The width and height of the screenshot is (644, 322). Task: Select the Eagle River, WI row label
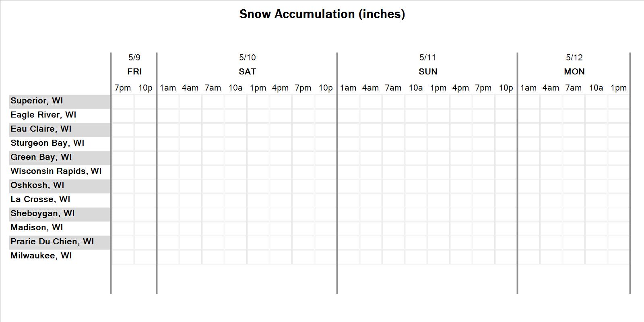pos(43,115)
